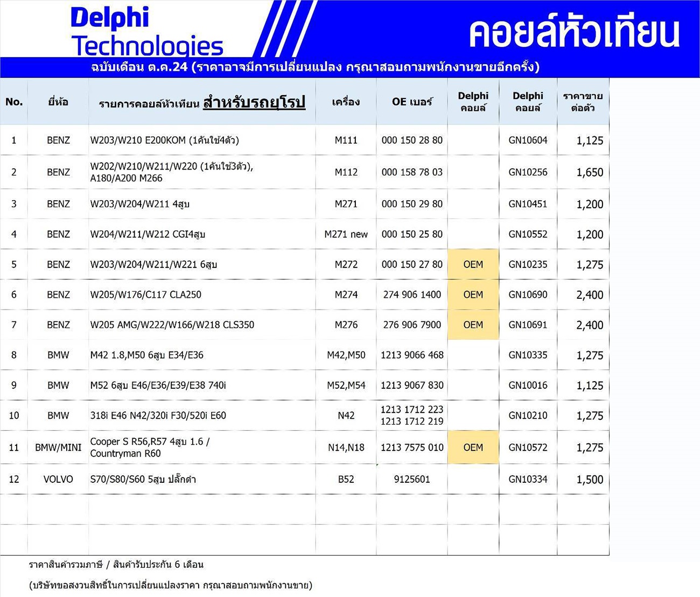Click the description starting "Cooper S R56,R57"
The height and width of the screenshot is (597, 700).
pyautogui.click(x=150, y=447)
